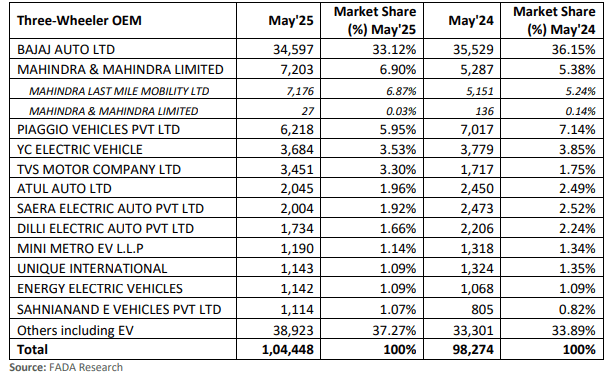The height and width of the screenshot is (373, 608).
Task: Click PIAGGIO VEHICLES PVT LTD cell
Action: point(123,129)
